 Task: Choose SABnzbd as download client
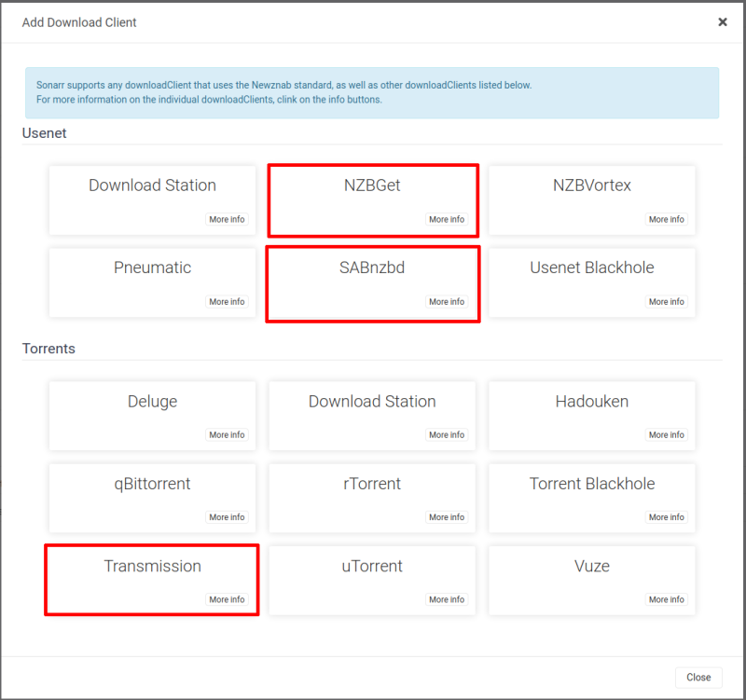coord(372,283)
